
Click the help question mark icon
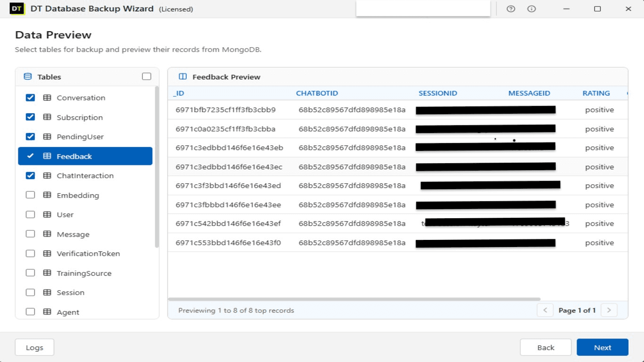coord(511,9)
